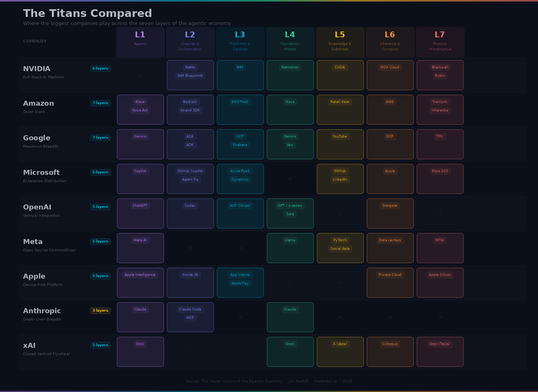Select the L3 Platforms & Services header

pos(240,42)
